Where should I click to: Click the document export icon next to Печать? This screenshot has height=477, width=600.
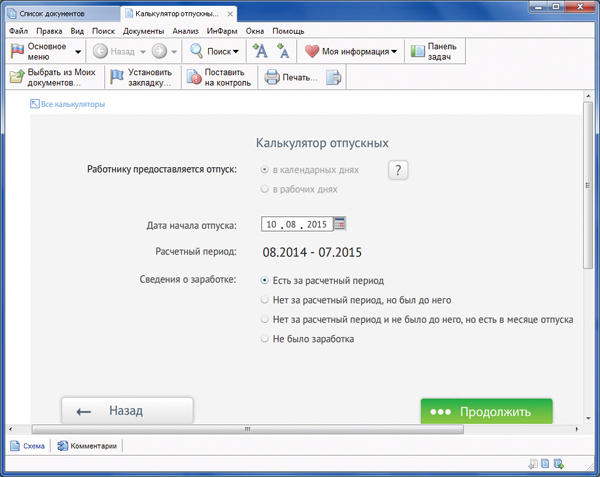point(334,78)
